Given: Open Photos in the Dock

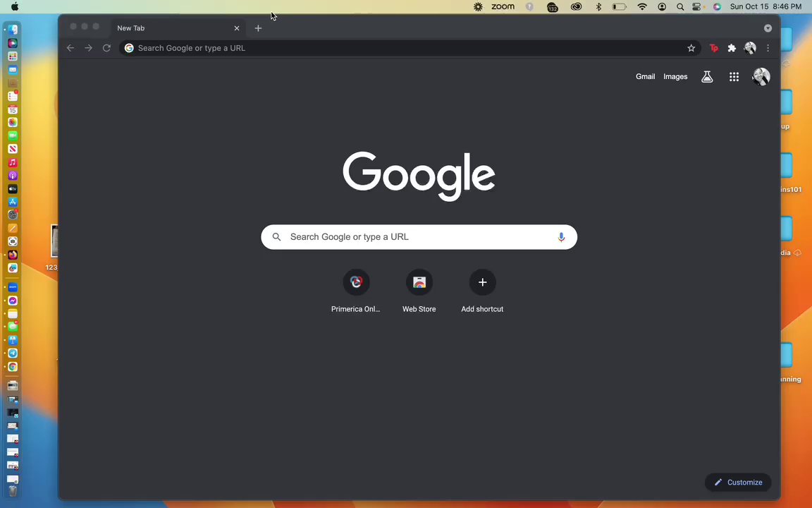Looking at the screenshot, I should point(13,122).
